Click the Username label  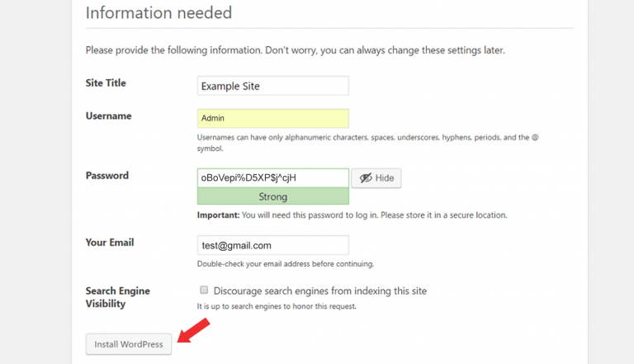point(108,116)
